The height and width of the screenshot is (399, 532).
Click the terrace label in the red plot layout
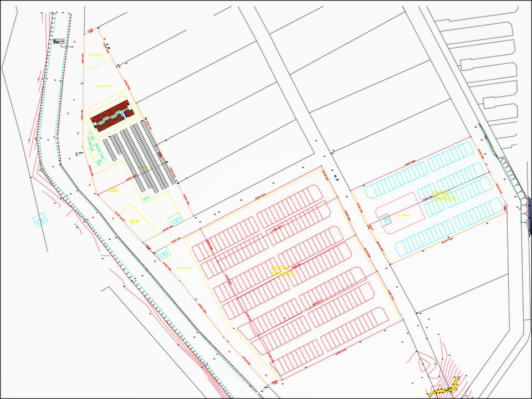pos(283,271)
